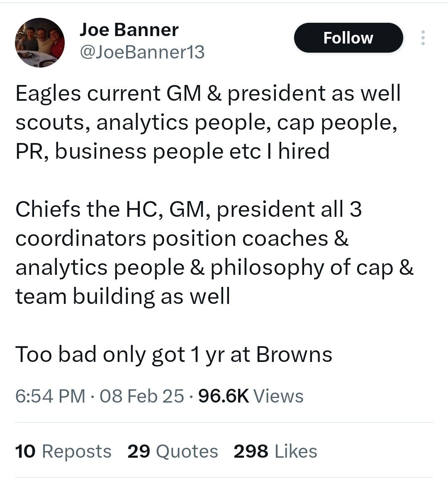Screen dimensions: 448x483
Task: Open Joe Banner's profile picture
Action: 40,43
